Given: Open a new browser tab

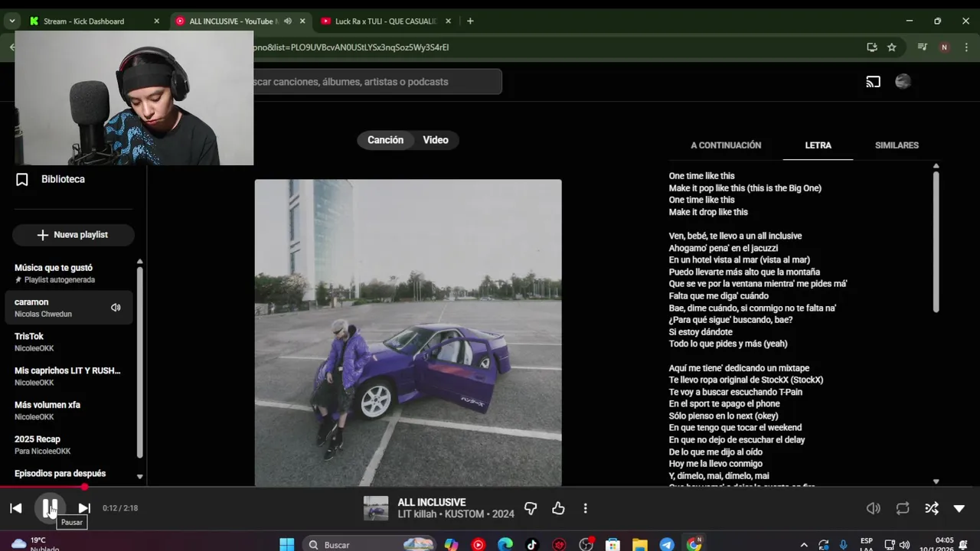Looking at the screenshot, I should [470, 21].
